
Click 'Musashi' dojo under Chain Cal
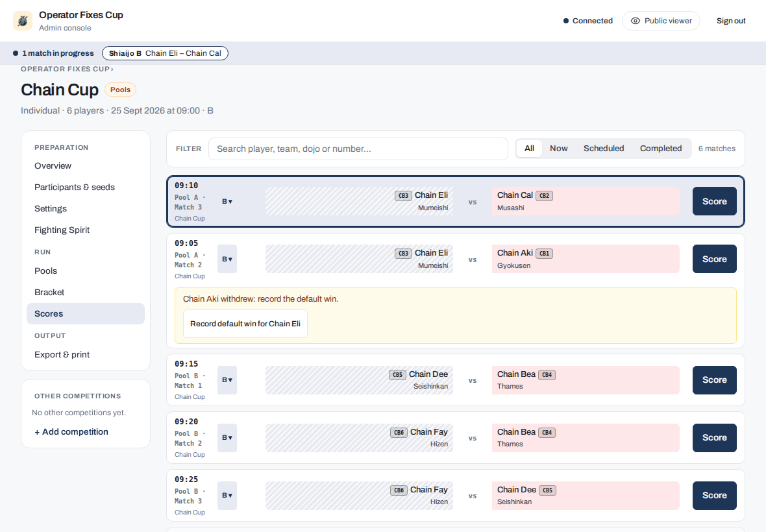coord(510,208)
